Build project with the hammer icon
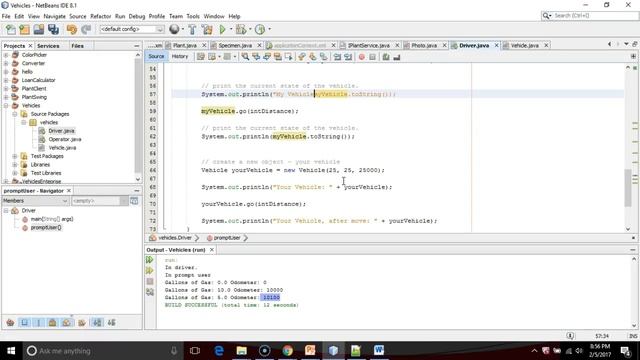This screenshot has width=640, height=360. [x=192, y=29]
